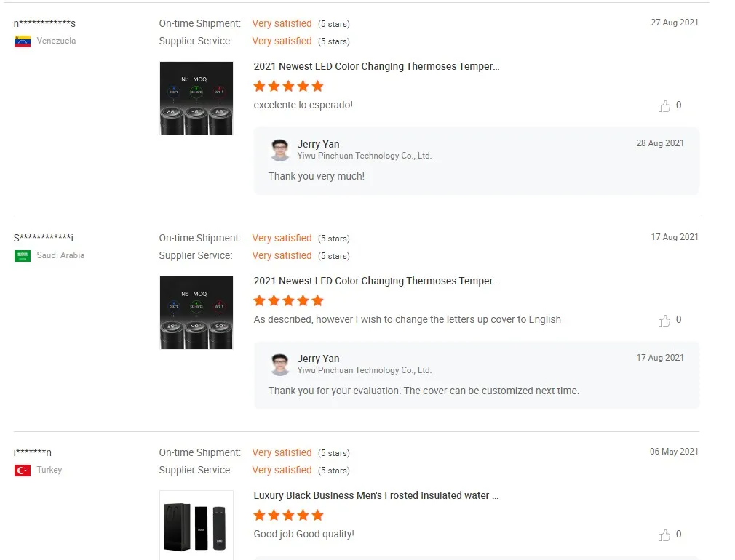Click Yiwu Pinchuan Technology in first reply
The image size is (735, 560).
[364, 156]
